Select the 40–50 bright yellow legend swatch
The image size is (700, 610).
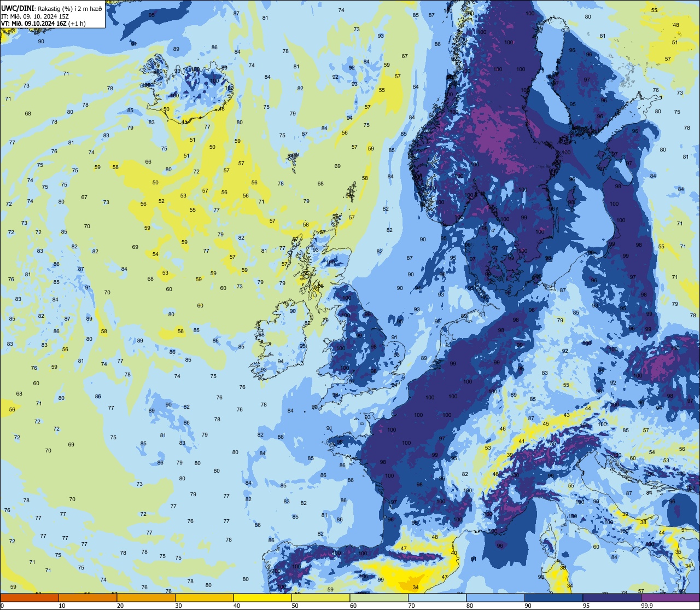pos(262,597)
